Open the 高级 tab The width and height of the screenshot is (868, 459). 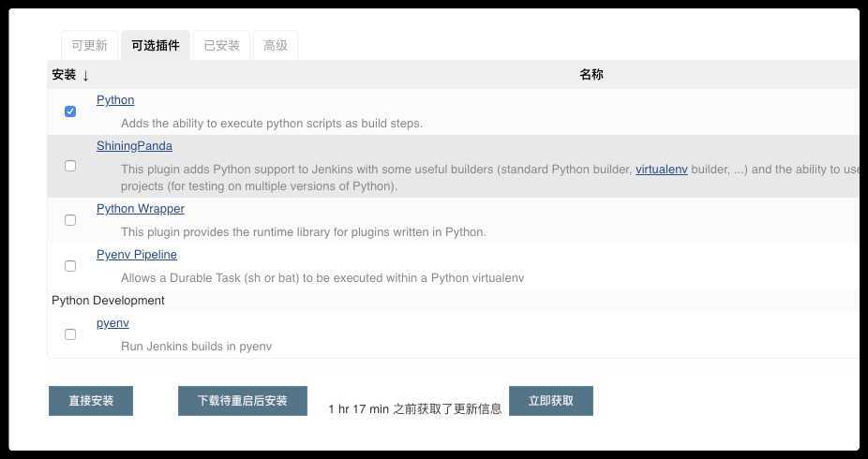click(x=276, y=45)
